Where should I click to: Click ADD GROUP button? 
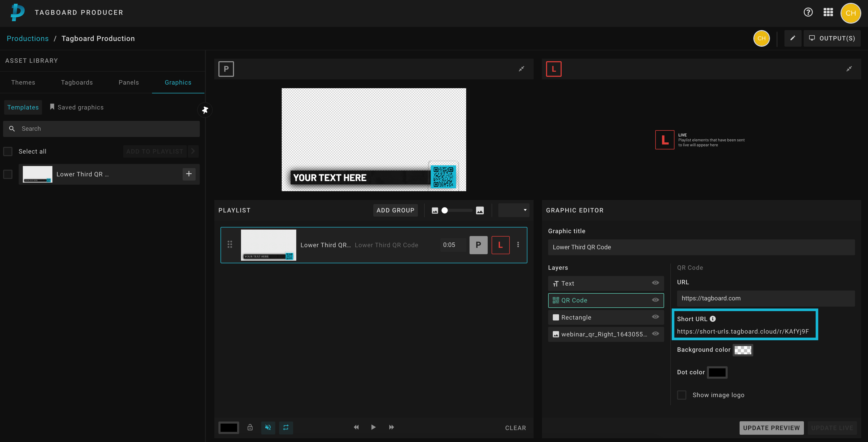tap(395, 210)
